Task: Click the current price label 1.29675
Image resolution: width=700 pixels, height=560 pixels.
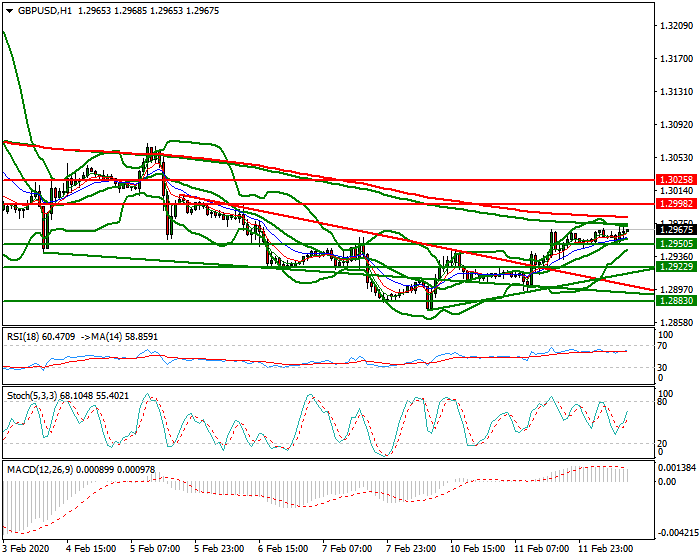Action: (676, 230)
